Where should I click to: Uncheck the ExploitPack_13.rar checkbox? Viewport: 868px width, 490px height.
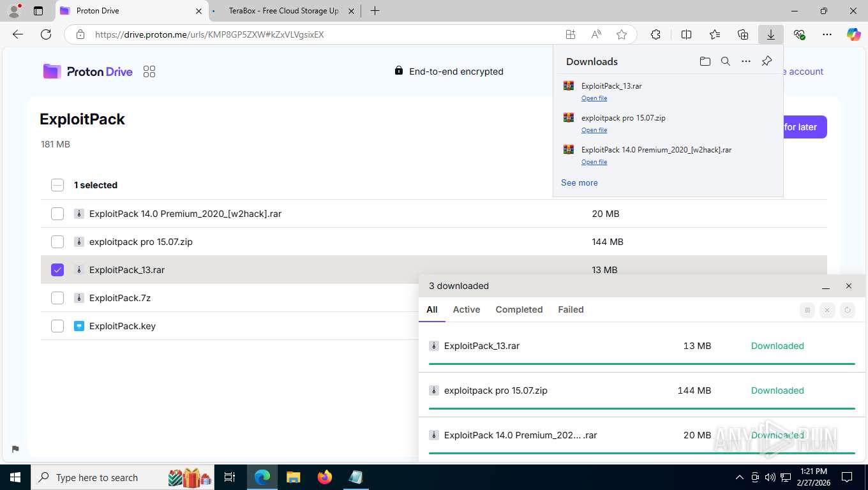(57, 270)
